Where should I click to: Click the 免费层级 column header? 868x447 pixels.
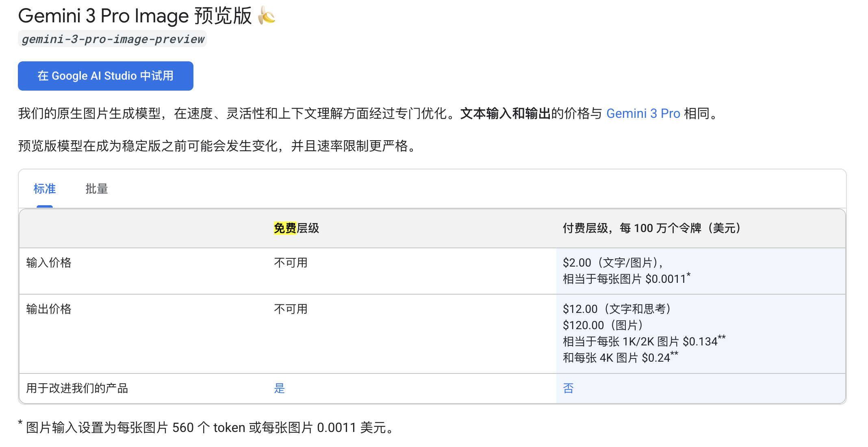297,228
